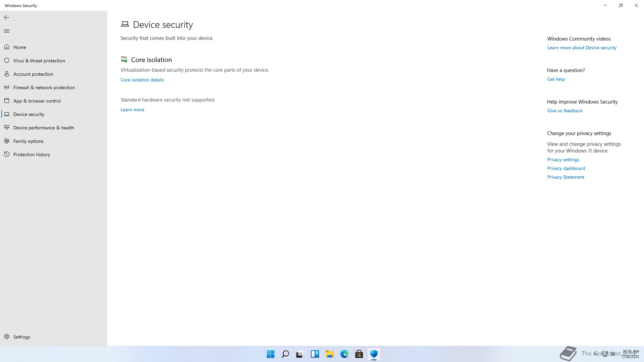Open Privacy Statement link
This screenshot has height=362, width=644.
point(566,177)
